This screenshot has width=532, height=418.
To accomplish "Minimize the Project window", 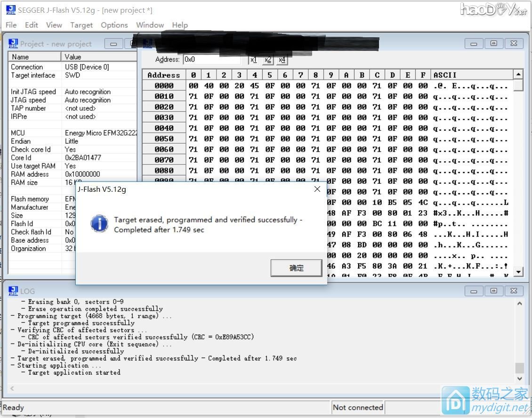I will (113, 44).
